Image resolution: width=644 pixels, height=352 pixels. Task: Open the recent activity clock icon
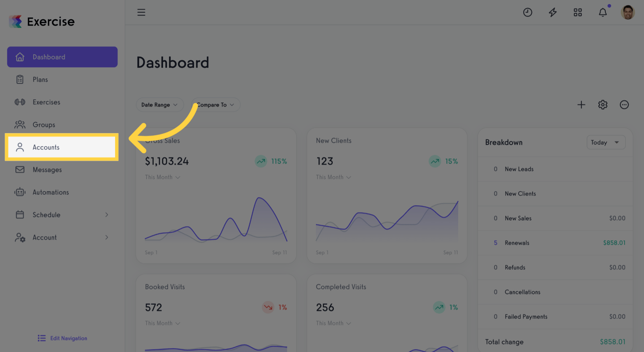[528, 12]
